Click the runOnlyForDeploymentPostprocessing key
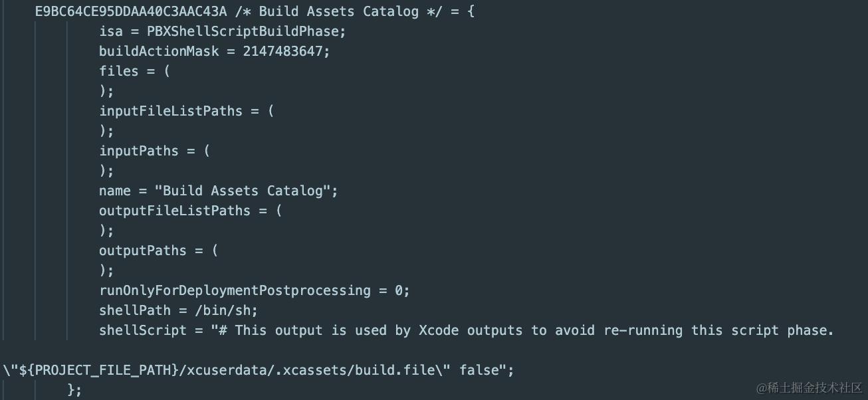Screen dimensions: 868x400 click(235, 290)
